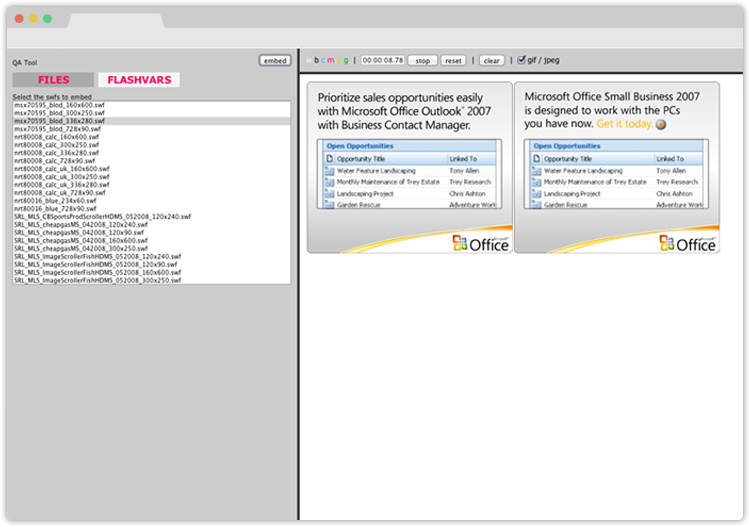The width and height of the screenshot is (749, 527).
Task: Stop the running timer
Action: tap(422, 61)
